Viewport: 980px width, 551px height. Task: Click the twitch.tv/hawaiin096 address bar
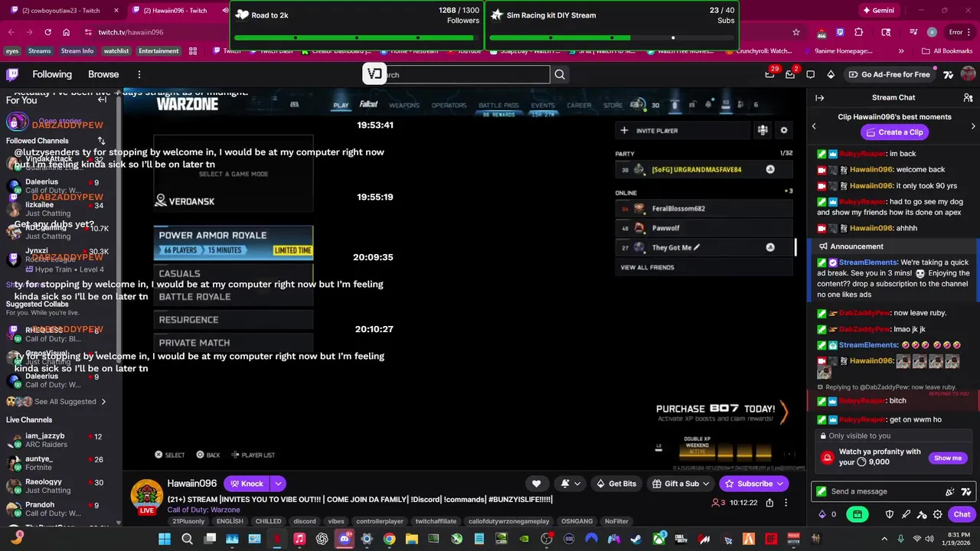coord(130,32)
